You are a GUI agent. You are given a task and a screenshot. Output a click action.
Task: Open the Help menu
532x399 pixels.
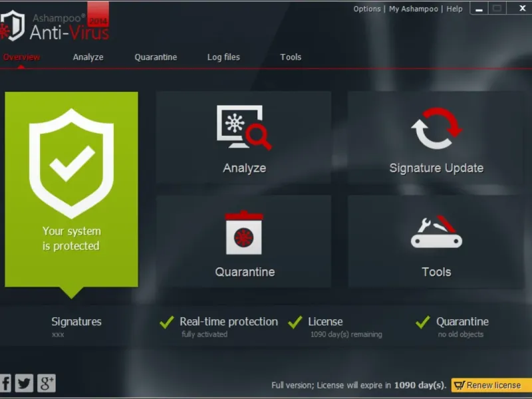[454, 9]
